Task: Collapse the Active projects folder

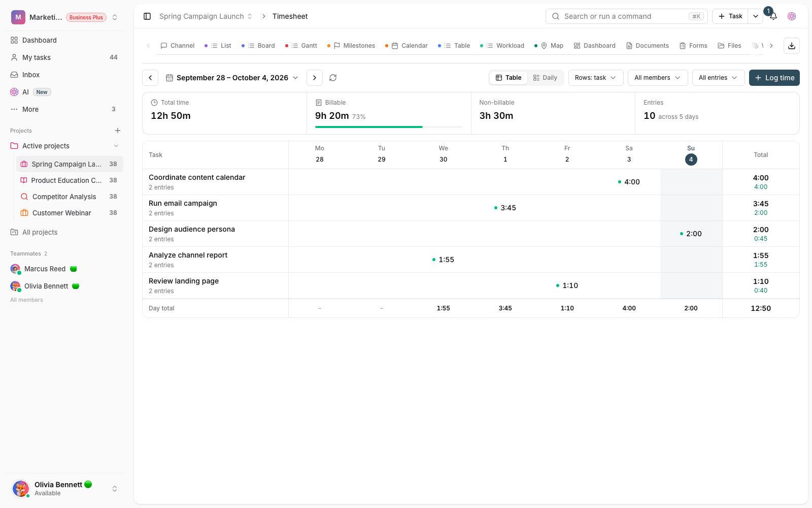Action: tap(116, 146)
